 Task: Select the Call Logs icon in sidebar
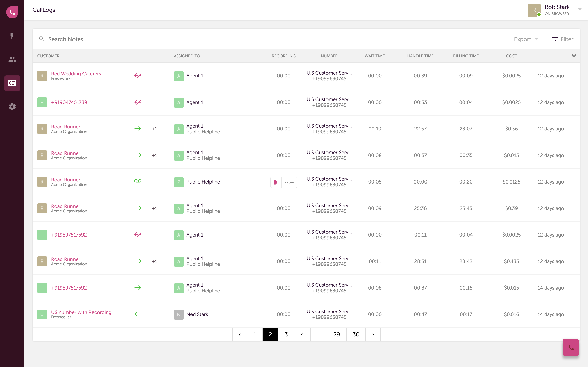pyautogui.click(x=12, y=83)
